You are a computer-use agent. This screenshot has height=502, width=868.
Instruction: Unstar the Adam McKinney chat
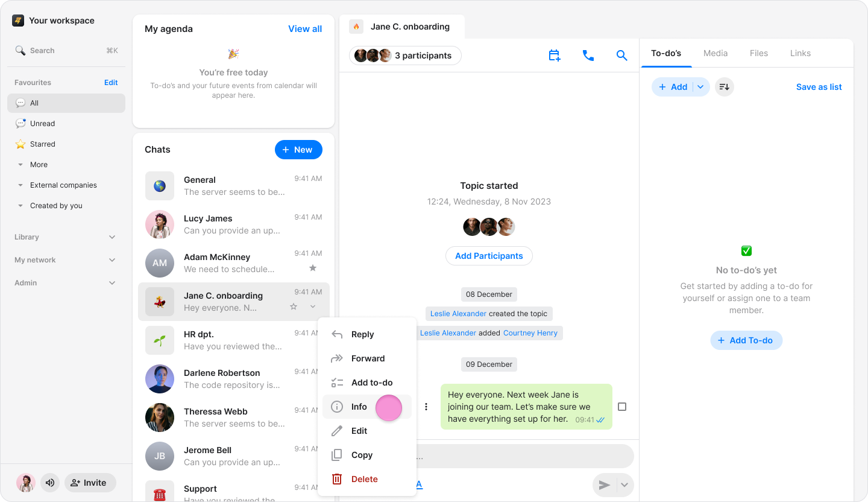pos(312,268)
